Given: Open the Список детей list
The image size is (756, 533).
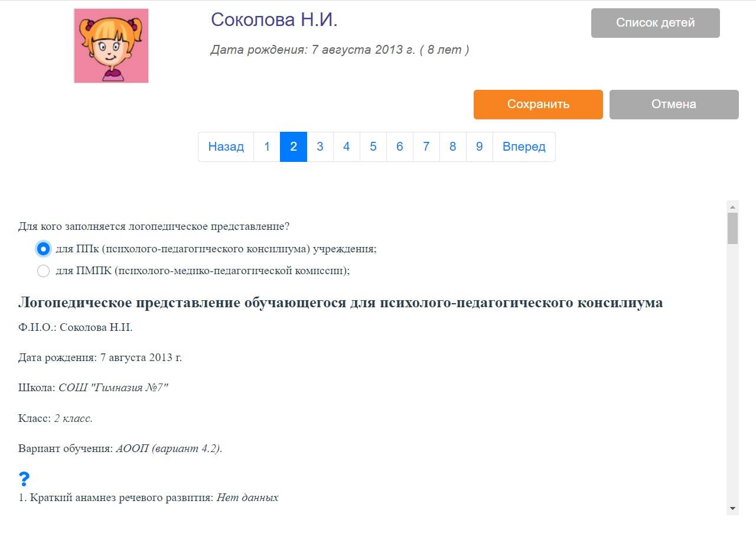Looking at the screenshot, I should point(656,23).
